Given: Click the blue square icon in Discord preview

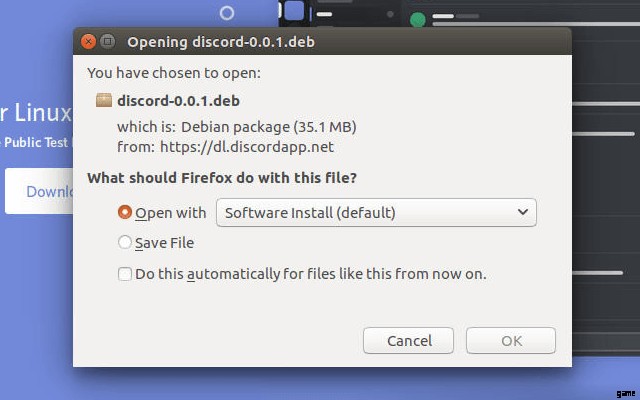Looking at the screenshot, I should pos(294,11).
